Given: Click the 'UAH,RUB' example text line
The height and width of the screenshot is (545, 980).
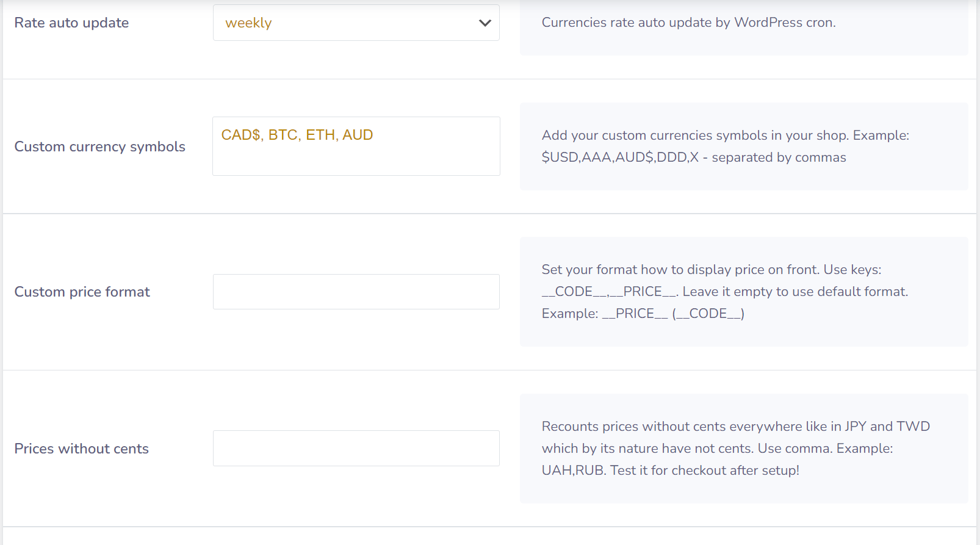Looking at the screenshot, I should (x=670, y=471).
